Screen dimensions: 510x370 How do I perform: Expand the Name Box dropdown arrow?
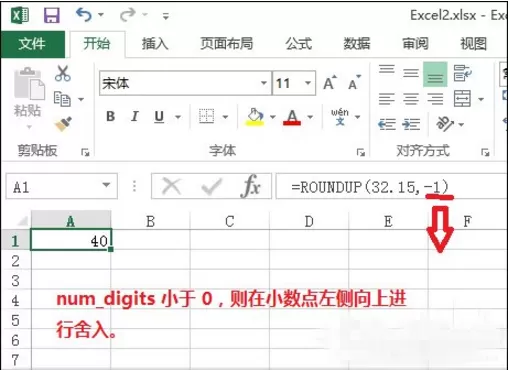[x=106, y=185]
